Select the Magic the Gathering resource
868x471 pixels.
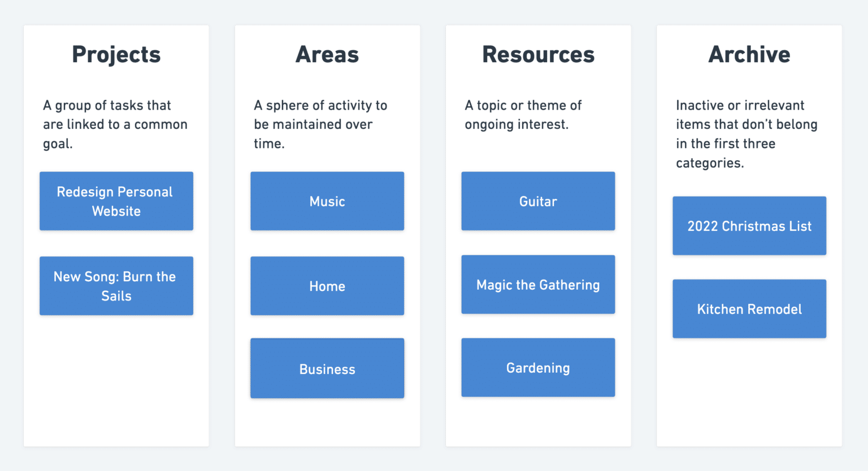point(538,285)
